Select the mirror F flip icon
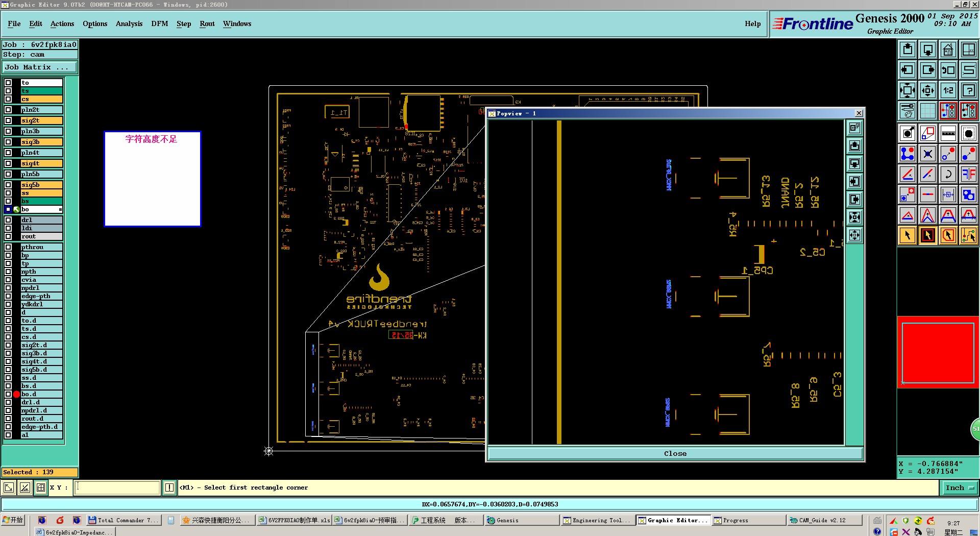Viewport: 980px width, 536px height. [x=968, y=174]
